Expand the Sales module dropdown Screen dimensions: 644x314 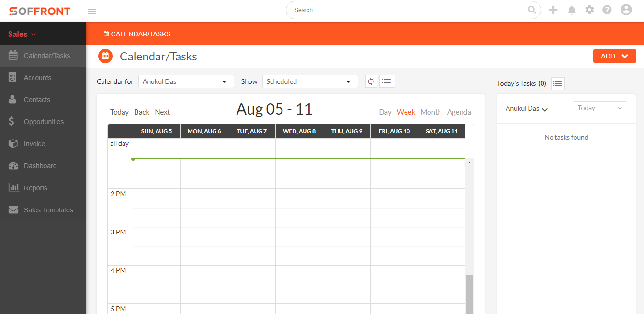point(22,34)
